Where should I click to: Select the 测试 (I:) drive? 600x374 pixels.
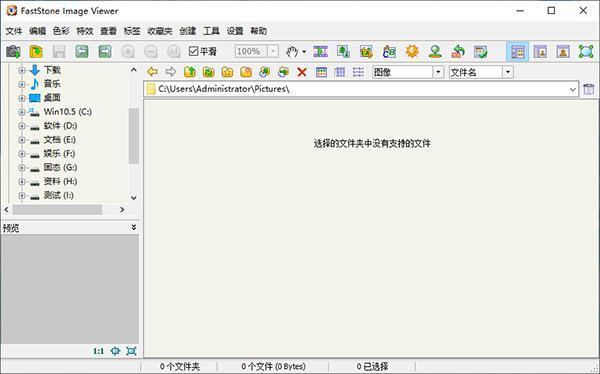pos(58,196)
